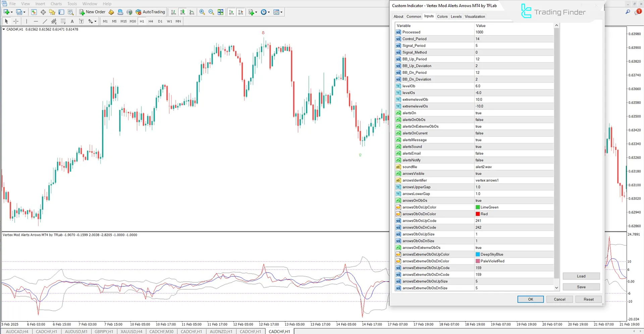Click the LimeGreen arrowsObOsUpColor swatch
The height and width of the screenshot is (334, 644).
coord(478,207)
